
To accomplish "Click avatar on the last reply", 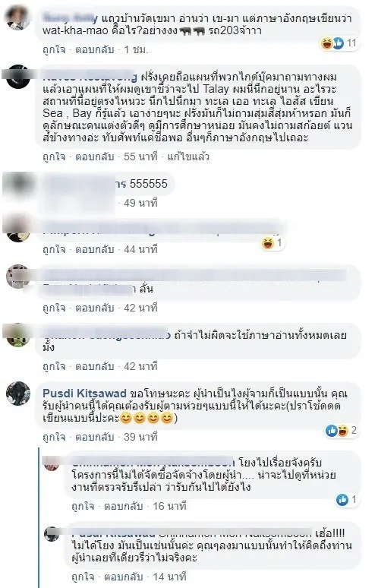I will [52, 533].
